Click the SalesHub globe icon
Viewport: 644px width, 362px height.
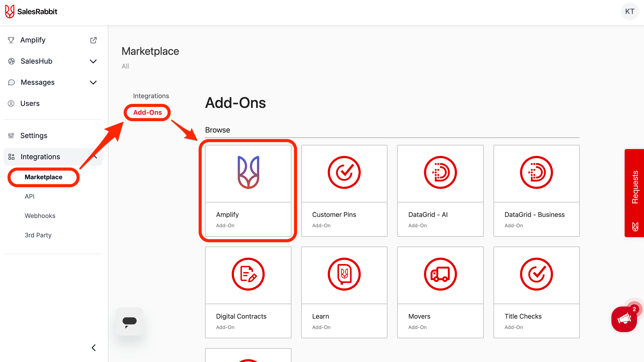[11, 61]
